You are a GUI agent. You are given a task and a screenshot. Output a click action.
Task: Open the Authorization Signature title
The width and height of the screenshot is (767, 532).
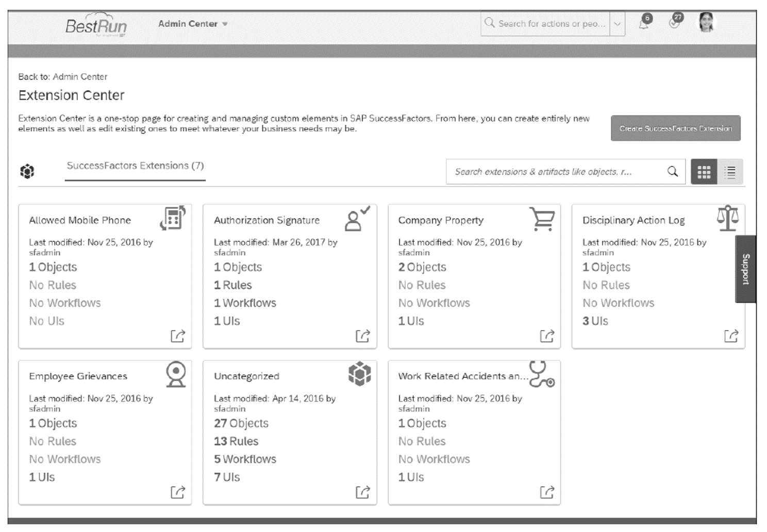[x=266, y=220]
